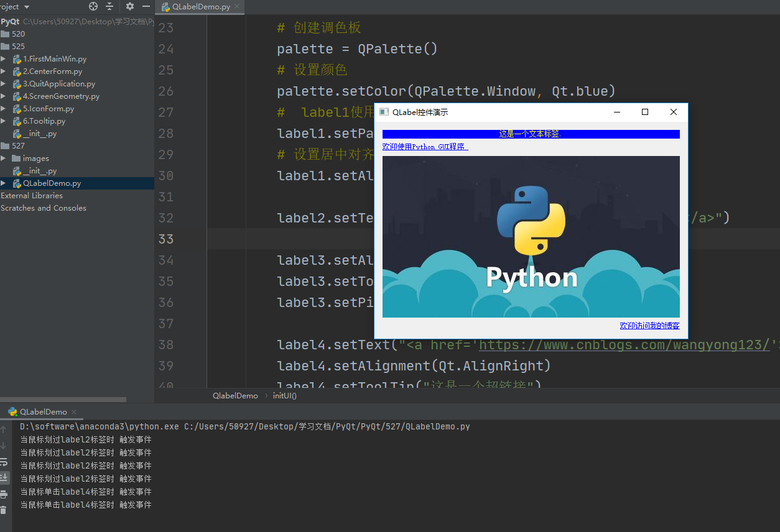This screenshot has height=532, width=780.
Task: Click the down arrow in Run toolbar
Action: pos(4,446)
